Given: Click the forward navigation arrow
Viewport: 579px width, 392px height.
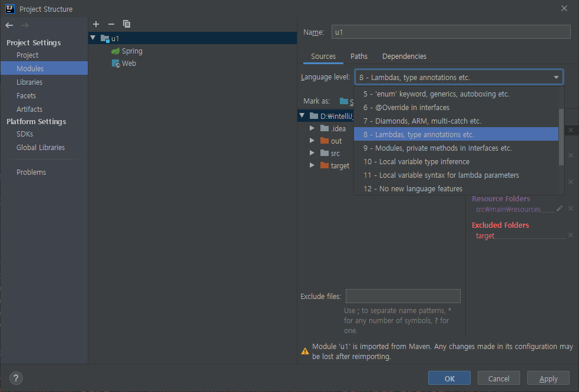Looking at the screenshot, I should pos(25,25).
